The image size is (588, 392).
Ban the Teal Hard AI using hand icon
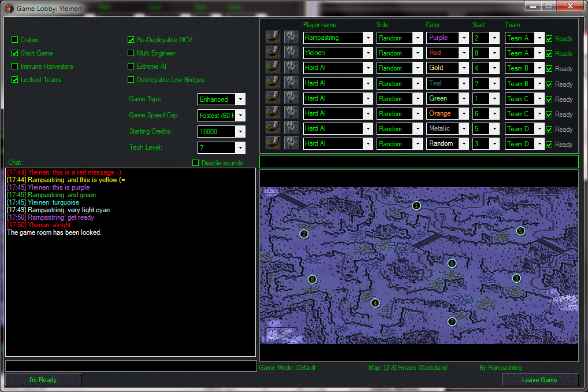coord(291,83)
